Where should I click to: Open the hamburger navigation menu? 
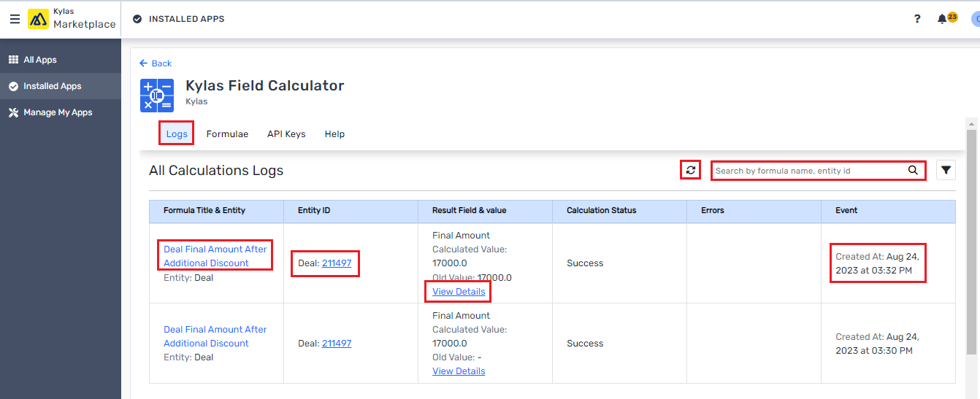coord(15,19)
